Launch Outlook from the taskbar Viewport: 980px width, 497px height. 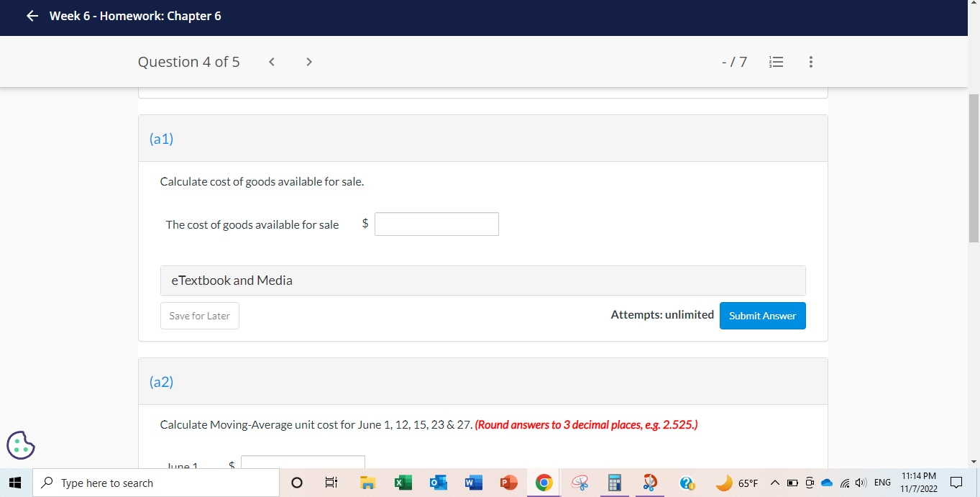point(438,483)
